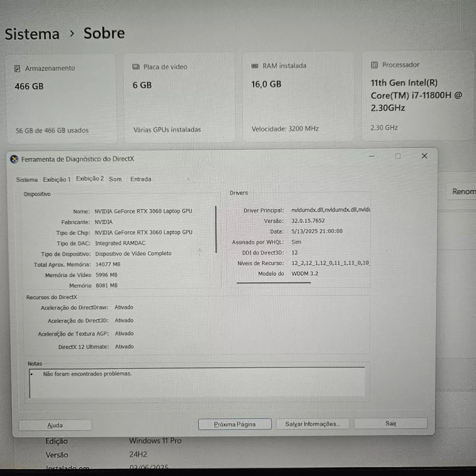The image size is (476, 476).
Task: Select the Exibição 2 tab
Action: (x=90, y=178)
